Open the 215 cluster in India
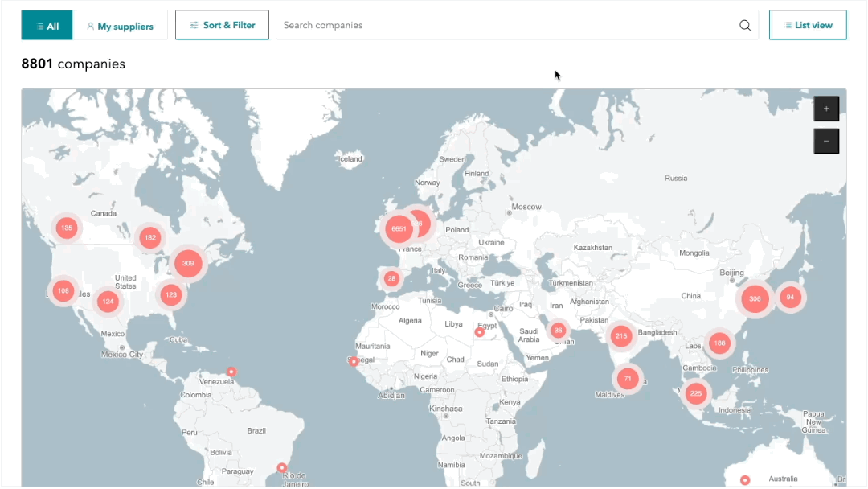868x489 pixels. 621,335
